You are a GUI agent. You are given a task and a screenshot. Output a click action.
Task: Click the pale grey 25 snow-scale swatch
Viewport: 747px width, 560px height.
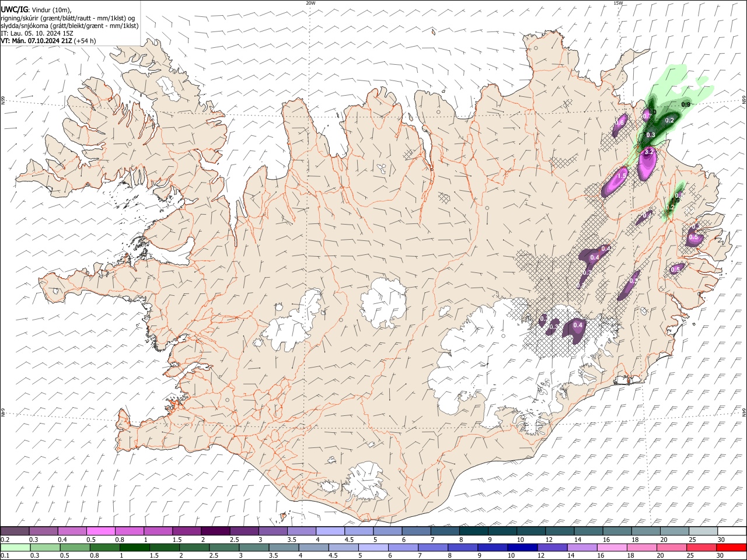click(x=703, y=531)
